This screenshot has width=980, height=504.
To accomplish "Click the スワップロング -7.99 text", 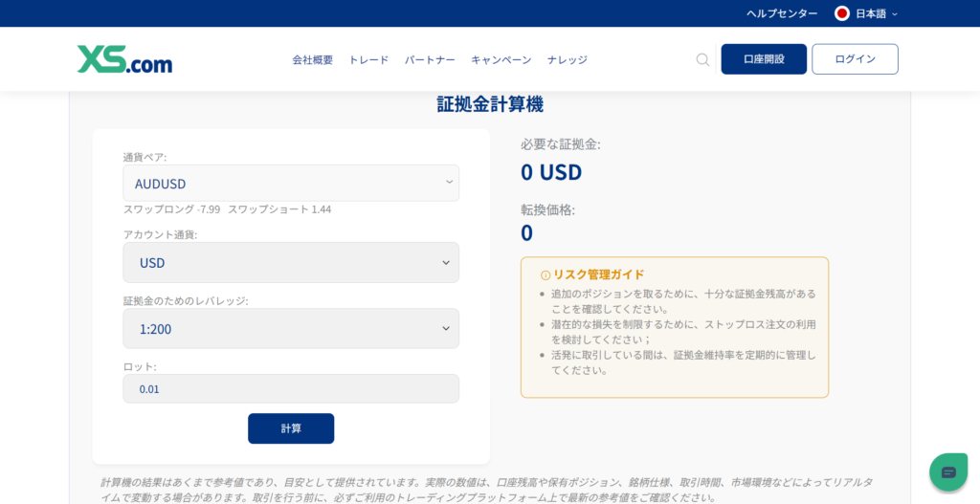I will [x=172, y=209].
